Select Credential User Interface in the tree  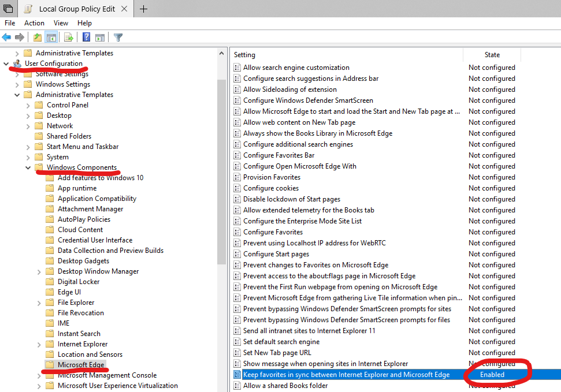pyautogui.click(x=95, y=240)
